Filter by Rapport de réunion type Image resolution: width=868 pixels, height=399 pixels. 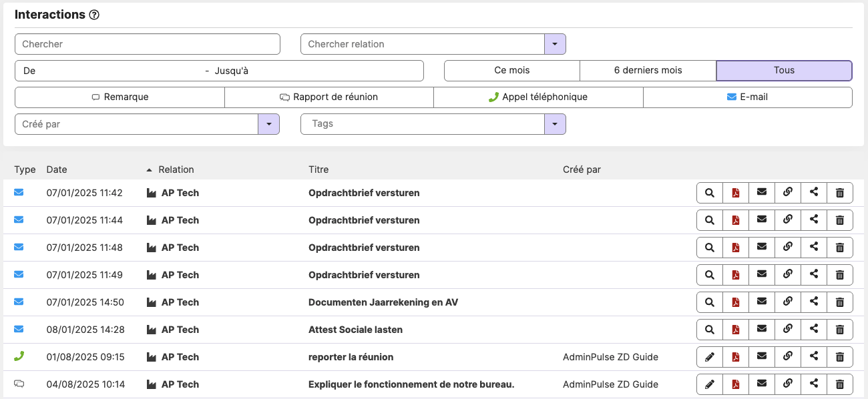tap(329, 97)
